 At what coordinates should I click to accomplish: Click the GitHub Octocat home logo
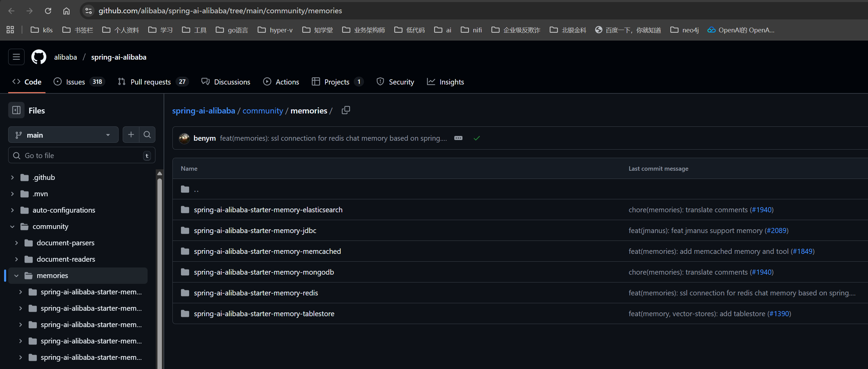pyautogui.click(x=39, y=57)
